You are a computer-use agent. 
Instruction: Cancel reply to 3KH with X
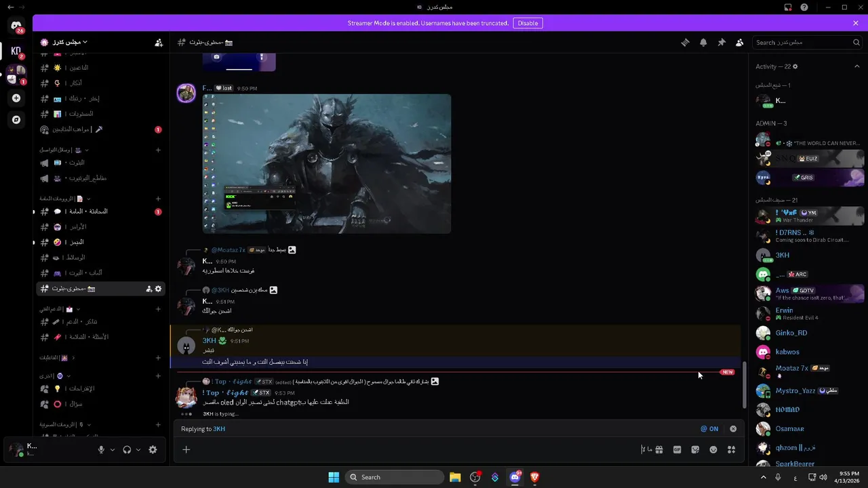tap(733, 429)
